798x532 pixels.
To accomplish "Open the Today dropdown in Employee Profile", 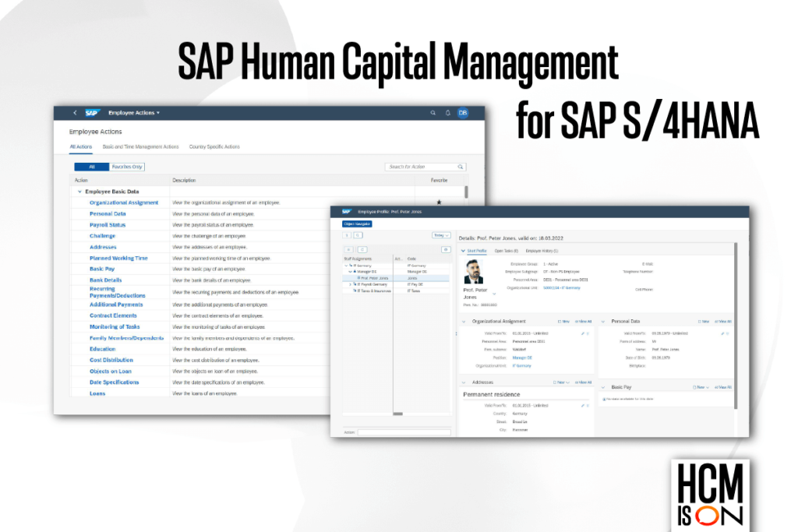I will [440, 235].
